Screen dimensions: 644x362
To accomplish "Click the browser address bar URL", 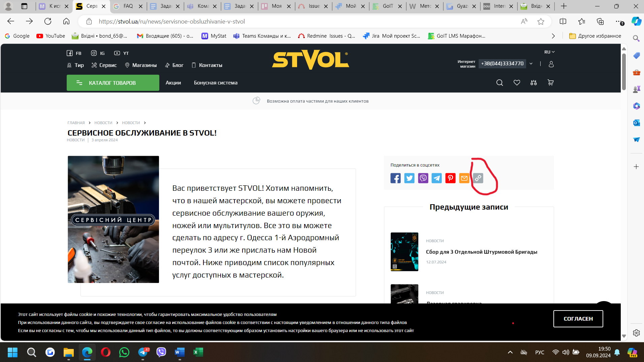I will pyautogui.click(x=172, y=22).
